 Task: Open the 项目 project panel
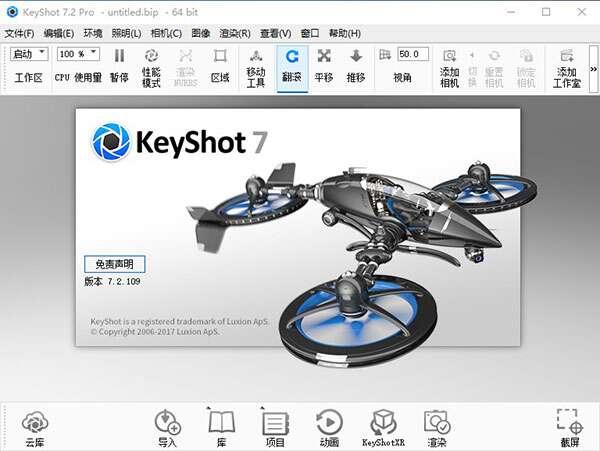pyautogui.click(x=275, y=428)
